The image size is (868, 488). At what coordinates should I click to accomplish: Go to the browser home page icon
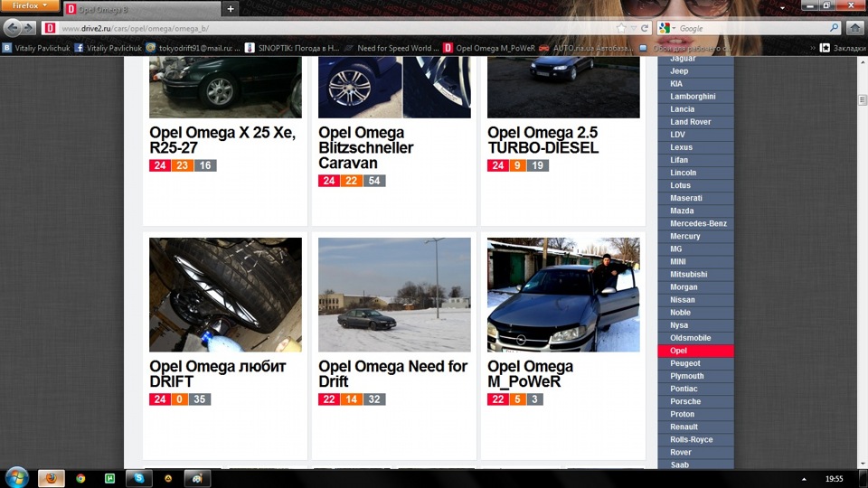tap(855, 28)
